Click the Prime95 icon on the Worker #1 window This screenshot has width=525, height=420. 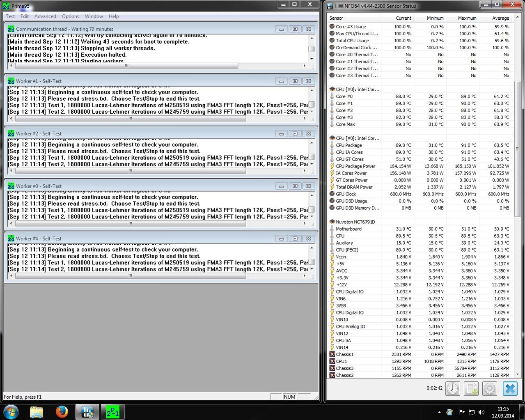11,81
